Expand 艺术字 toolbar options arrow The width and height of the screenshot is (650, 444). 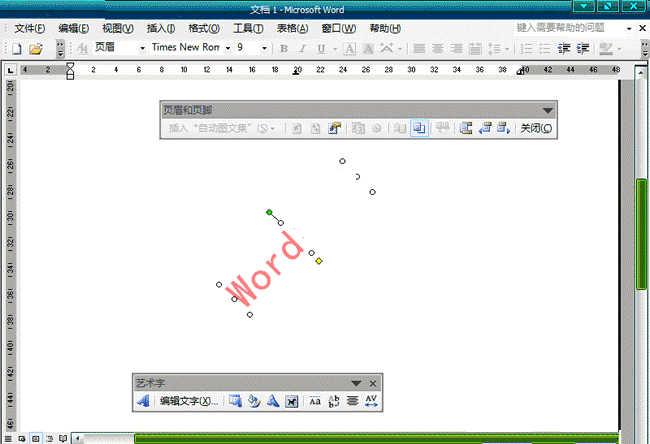(x=356, y=383)
